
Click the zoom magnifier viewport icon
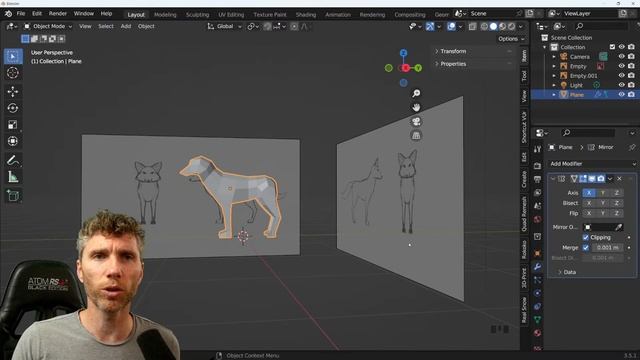tap(416, 93)
